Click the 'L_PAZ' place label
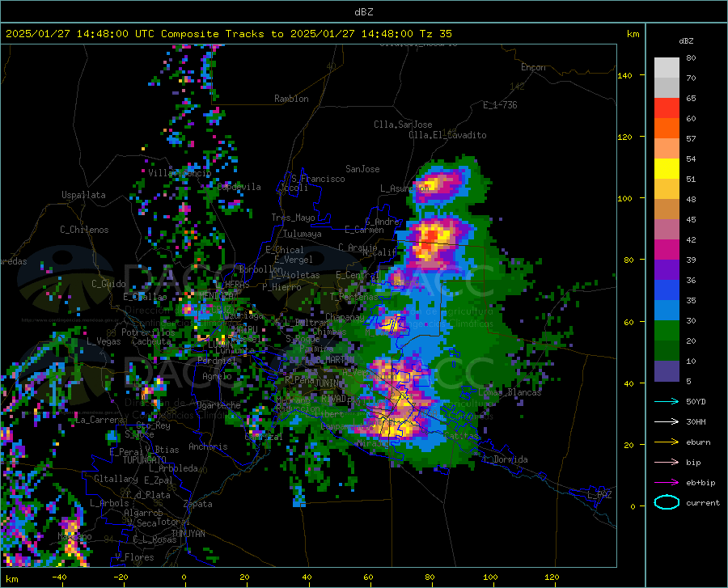The width and height of the screenshot is (728, 588). pos(599,495)
